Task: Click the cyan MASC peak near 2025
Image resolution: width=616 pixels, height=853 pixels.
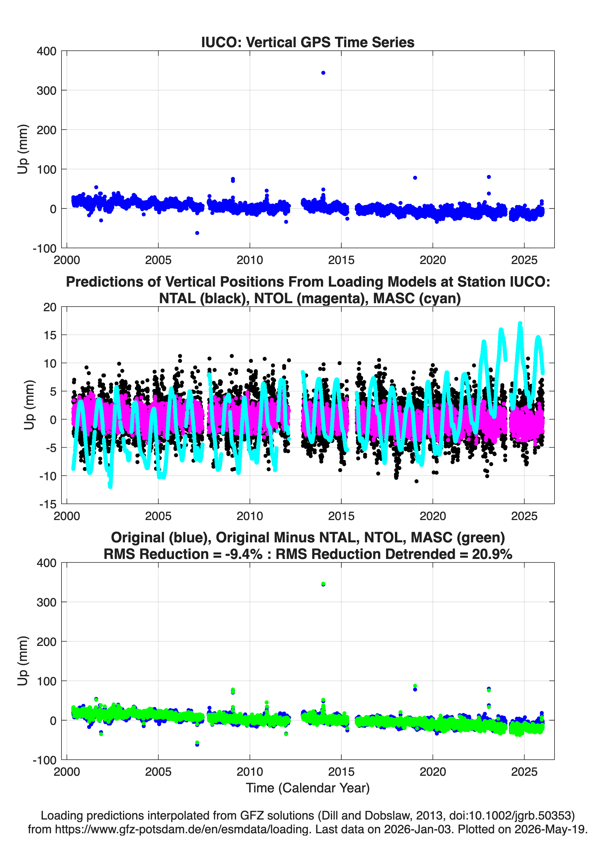Action: [x=520, y=324]
